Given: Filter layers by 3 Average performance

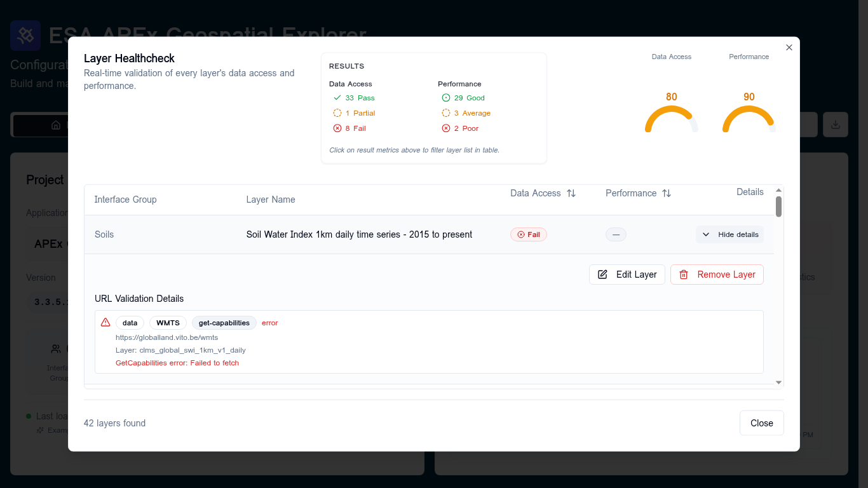Looking at the screenshot, I should [466, 113].
